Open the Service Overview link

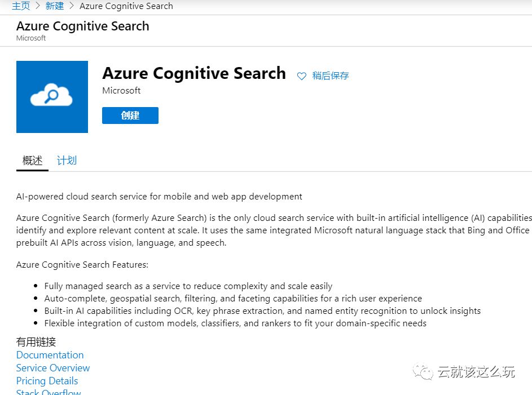(53, 367)
